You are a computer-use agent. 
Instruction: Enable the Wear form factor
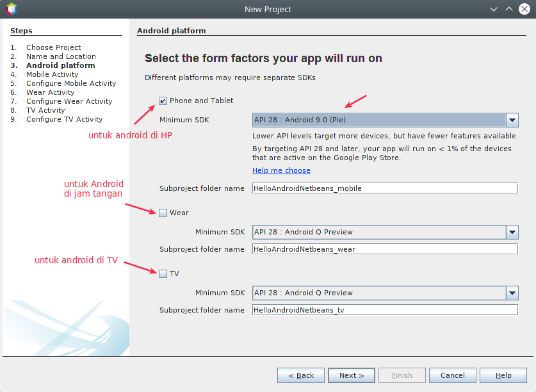coord(163,212)
